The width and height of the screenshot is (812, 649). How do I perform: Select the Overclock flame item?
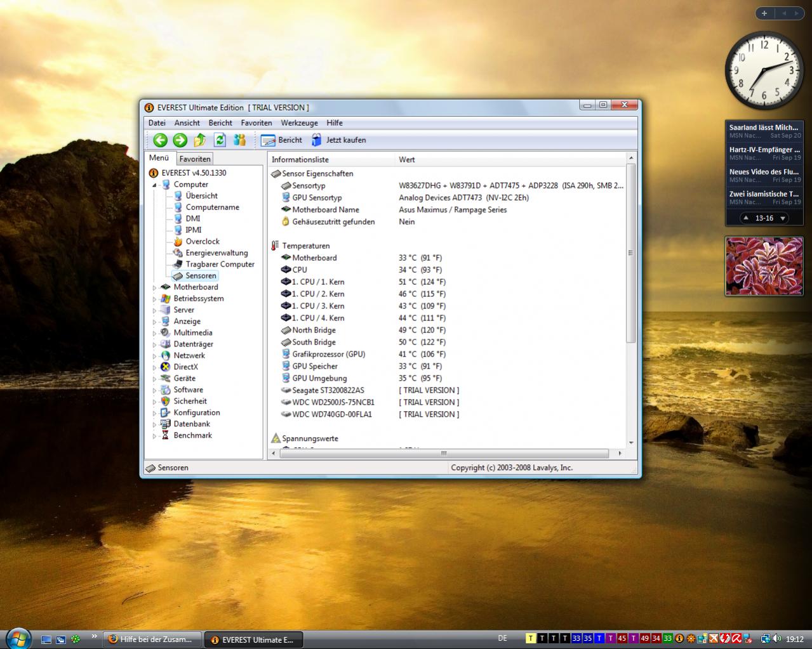(203, 242)
